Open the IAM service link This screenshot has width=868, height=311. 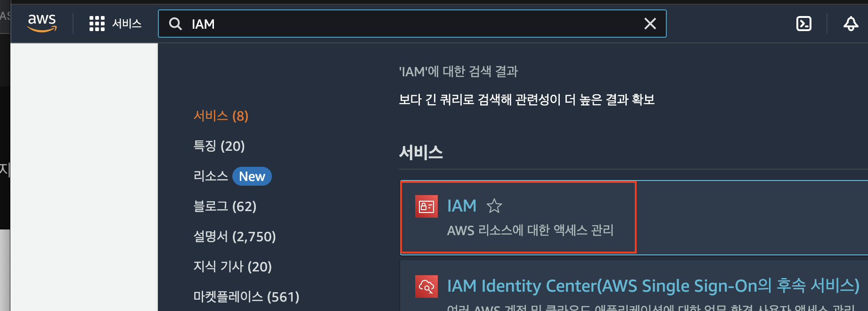tap(462, 206)
